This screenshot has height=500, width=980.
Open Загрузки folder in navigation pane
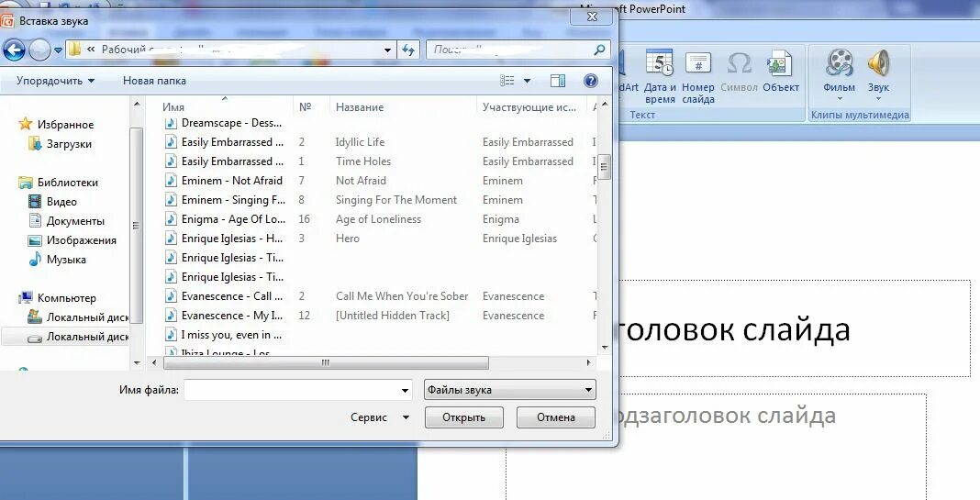point(69,144)
